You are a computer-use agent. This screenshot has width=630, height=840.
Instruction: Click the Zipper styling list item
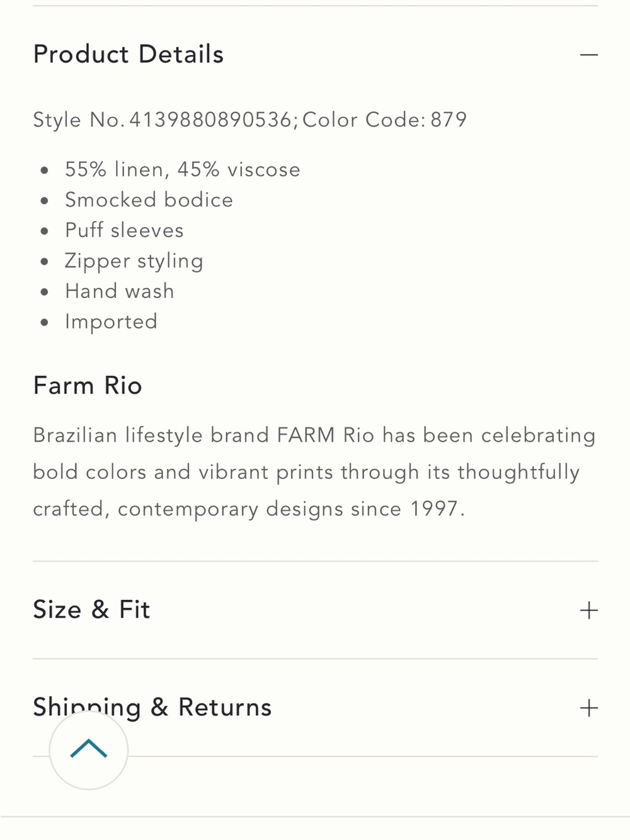tap(134, 261)
